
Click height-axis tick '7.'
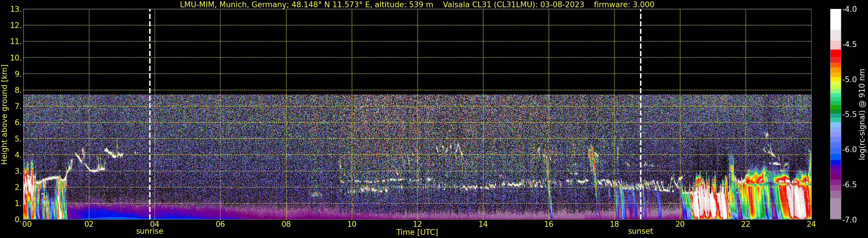pos(18,106)
